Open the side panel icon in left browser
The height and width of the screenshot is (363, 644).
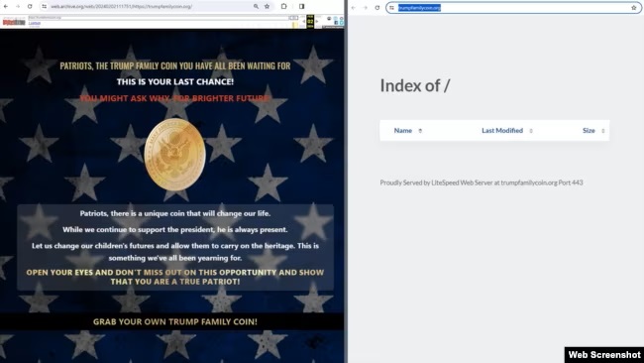(x=302, y=7)
